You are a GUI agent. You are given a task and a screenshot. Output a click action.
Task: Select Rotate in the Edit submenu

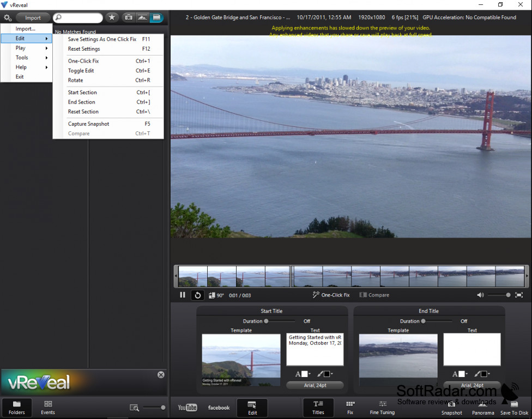[x=108, y=81]
